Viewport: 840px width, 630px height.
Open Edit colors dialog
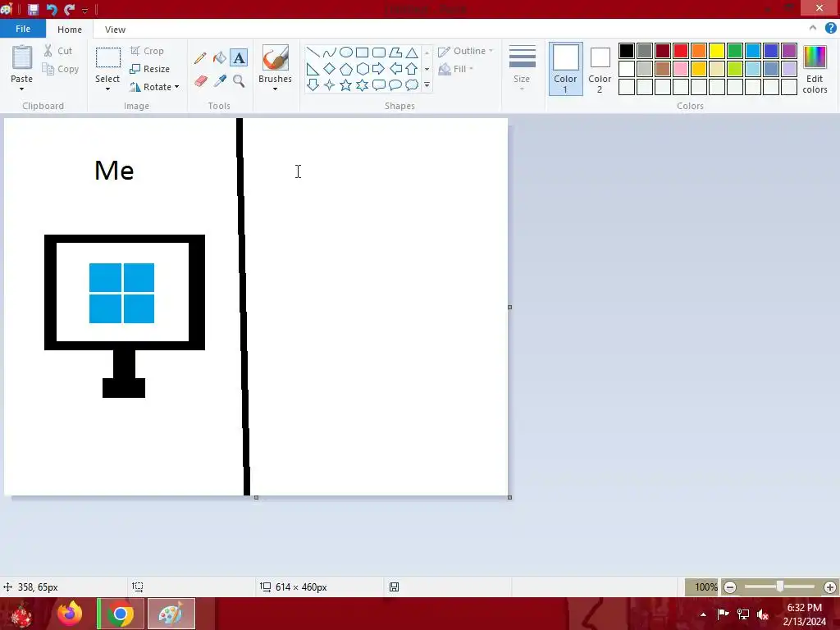tap(815, 70)
